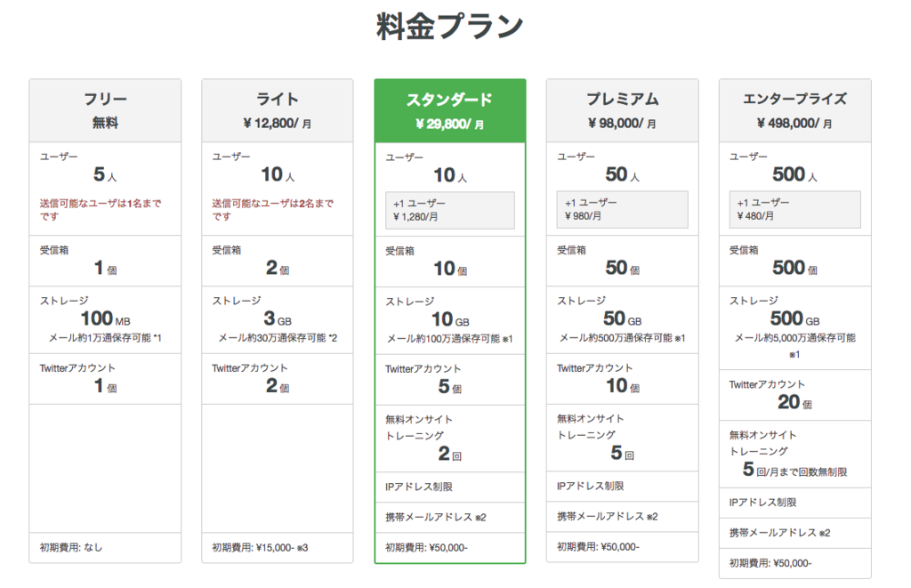The width and height of the screenshot is (911, 588).
Task: Click the メール約100万通保存可能 note
Action: 450,339
